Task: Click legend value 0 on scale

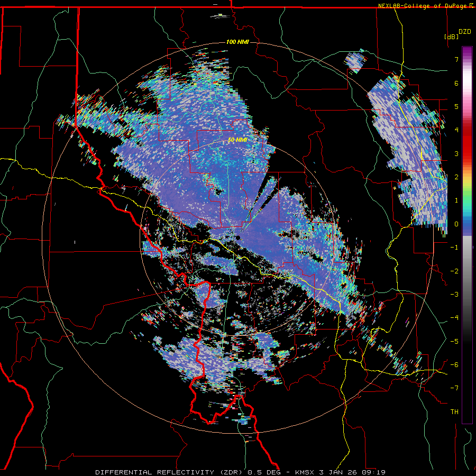Action: 456,224
